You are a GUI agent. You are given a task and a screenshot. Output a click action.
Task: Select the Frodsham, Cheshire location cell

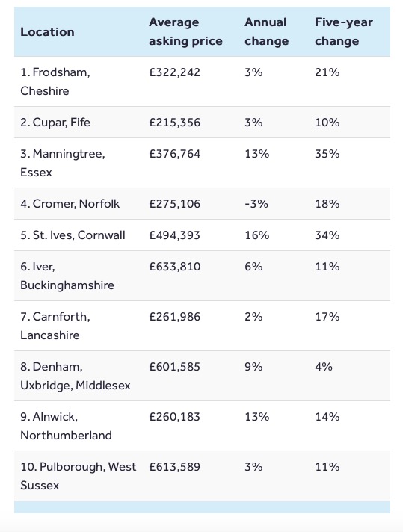click(55, 81)
